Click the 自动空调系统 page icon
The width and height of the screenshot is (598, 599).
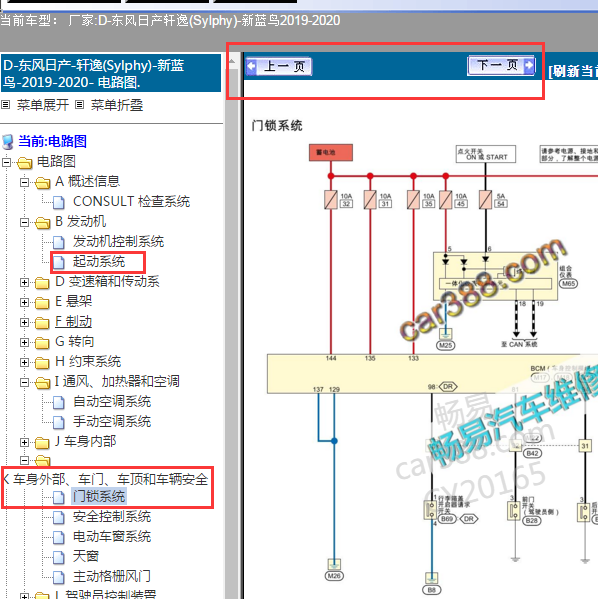click(59, 402)
